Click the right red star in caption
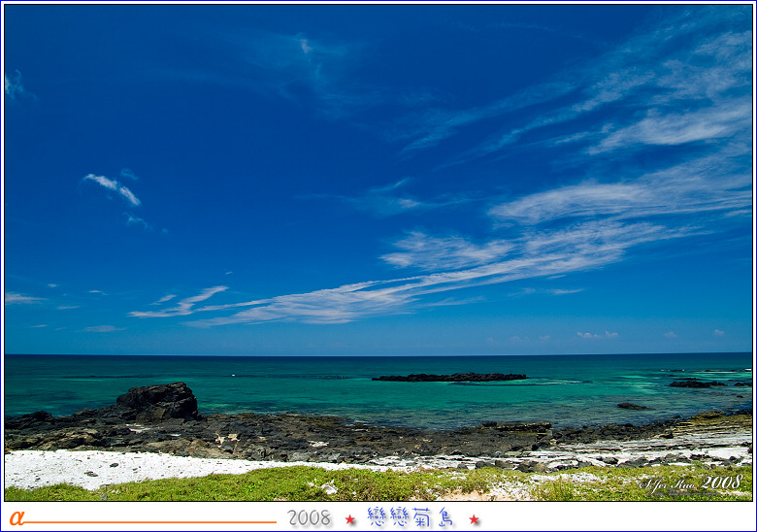The width and height of the screenshot is (757, 532). [474, 519]
